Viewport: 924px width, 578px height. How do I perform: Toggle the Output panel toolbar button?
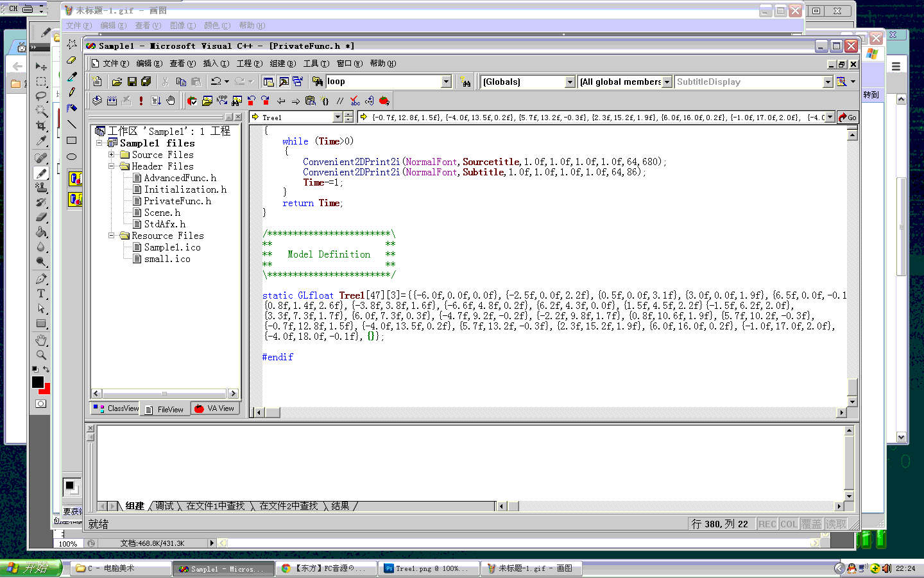284,82
